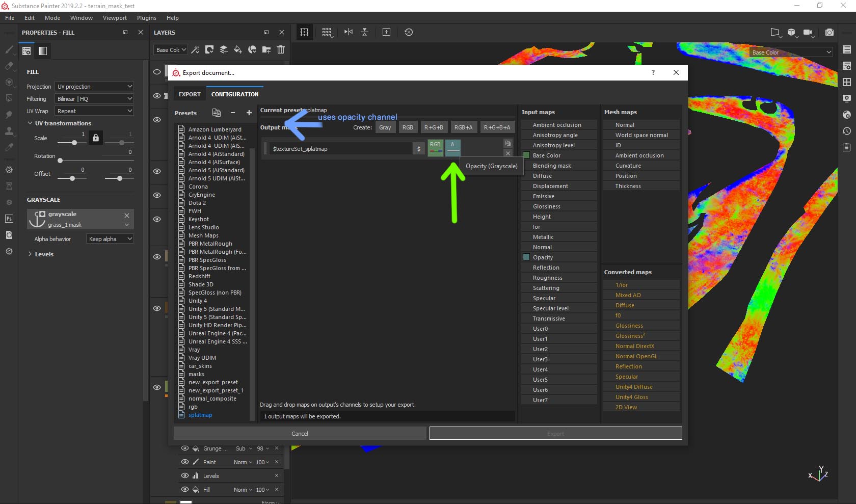Click the Cancel button
The image size is (856, 504).
(300, 434)
